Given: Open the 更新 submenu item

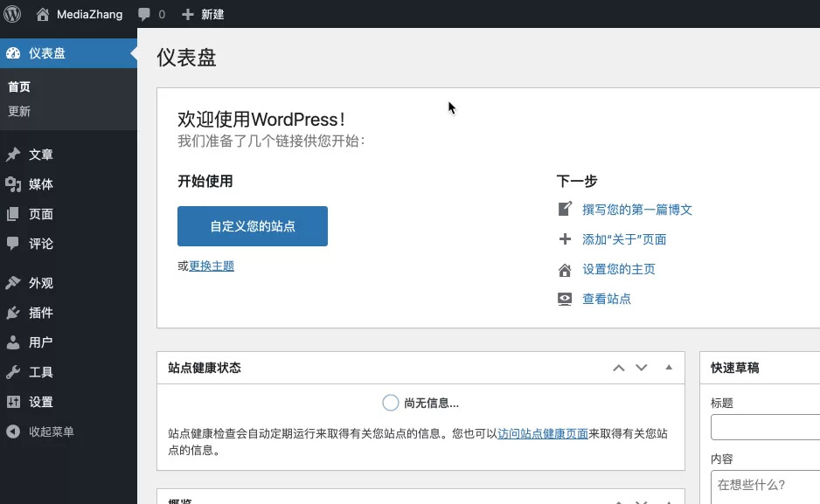Looking at the screenshot, I should pyautogui.click(x=19, y=111).
